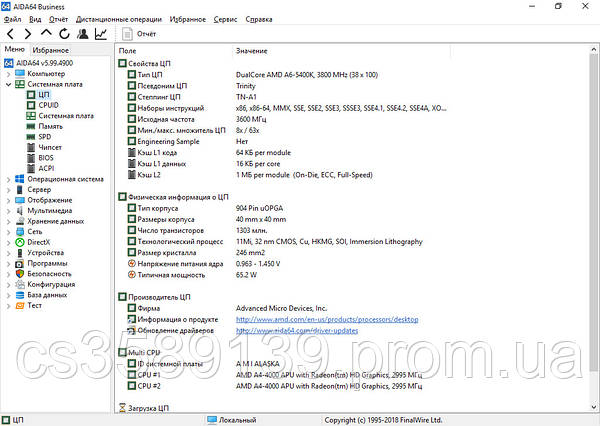Click the Хранение данных drive icon
Image resolution: width=600 pixels, height=426 pixels.
click(x=20, y=221)
